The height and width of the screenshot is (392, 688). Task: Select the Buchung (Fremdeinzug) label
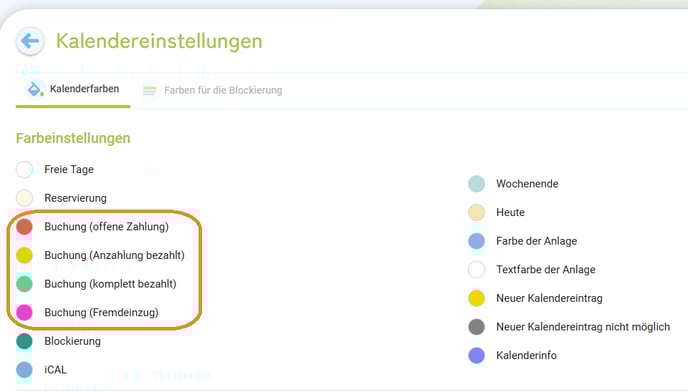[x=101, y=312]
